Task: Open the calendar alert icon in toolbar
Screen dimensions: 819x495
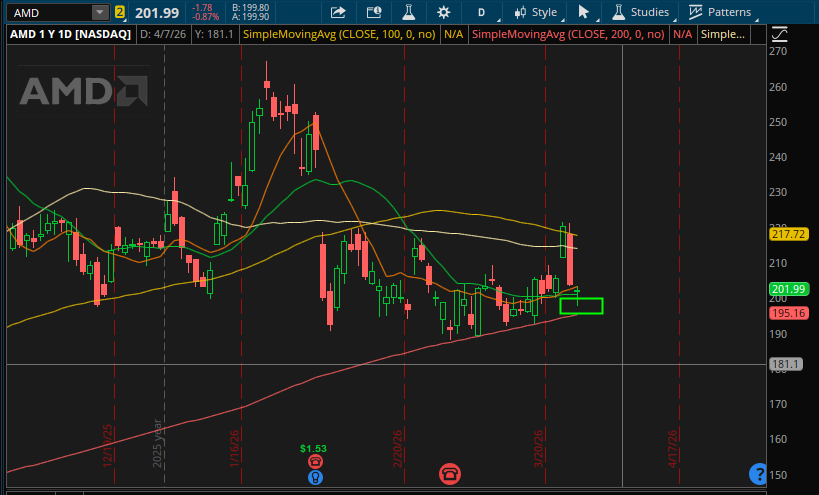Action: click(x=374, y=12)
